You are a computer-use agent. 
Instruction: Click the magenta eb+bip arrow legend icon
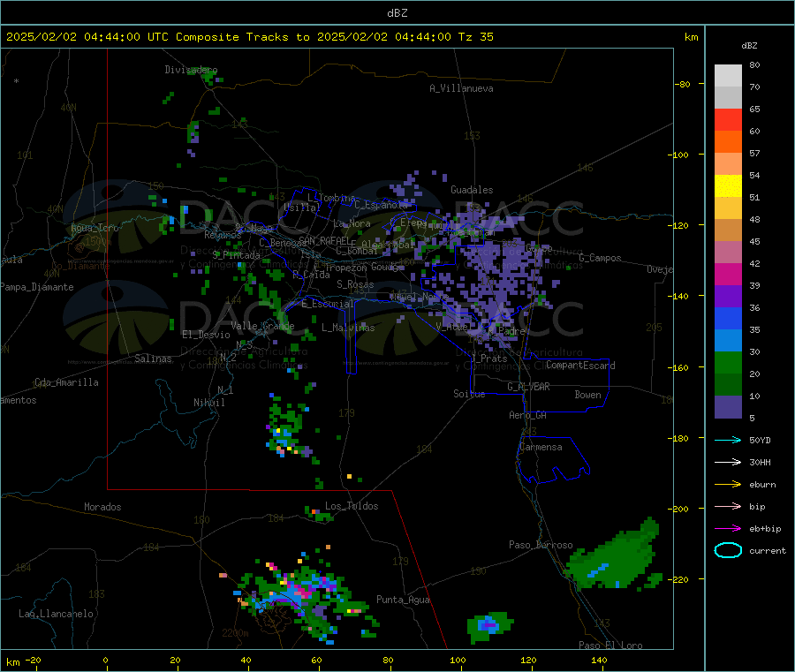click(x=728, y=528)
